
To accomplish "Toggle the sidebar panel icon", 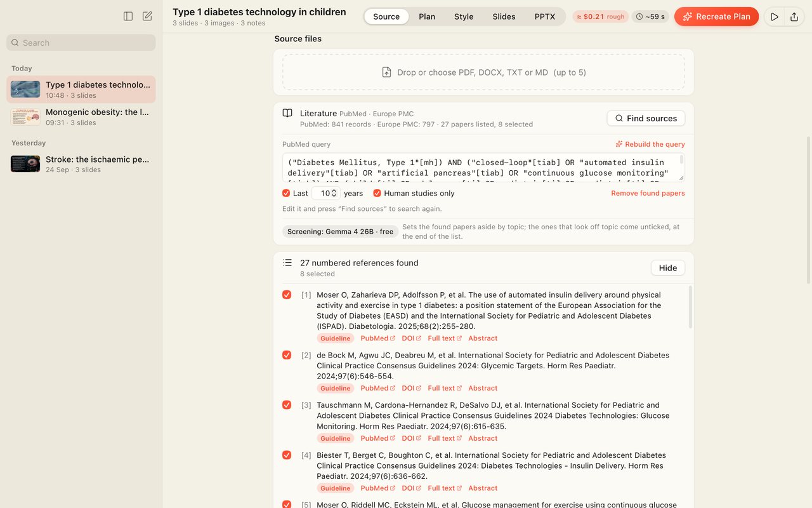I will tap(128, 17).
